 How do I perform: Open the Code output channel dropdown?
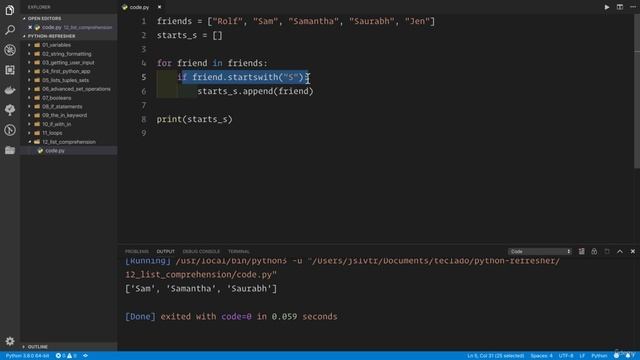[540, 251]
